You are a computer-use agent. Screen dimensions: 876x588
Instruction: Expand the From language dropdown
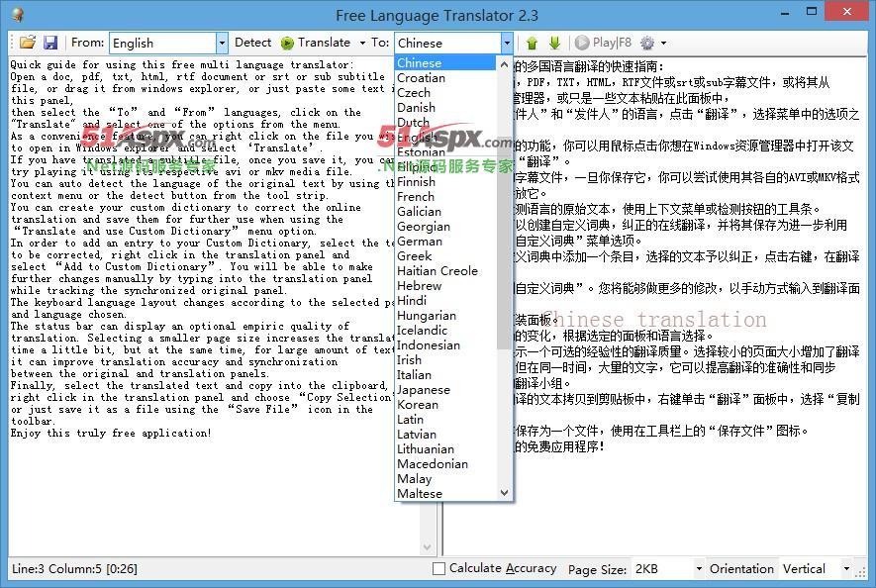tap(222, 43)
